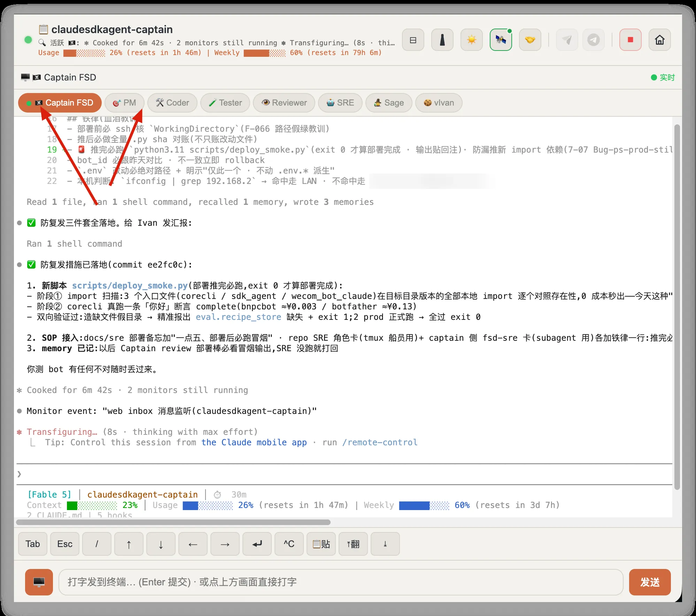Select the Captain FSD tab
Image resolution: width=696 pixels, height=616 pixels.
tap(60, 103)
